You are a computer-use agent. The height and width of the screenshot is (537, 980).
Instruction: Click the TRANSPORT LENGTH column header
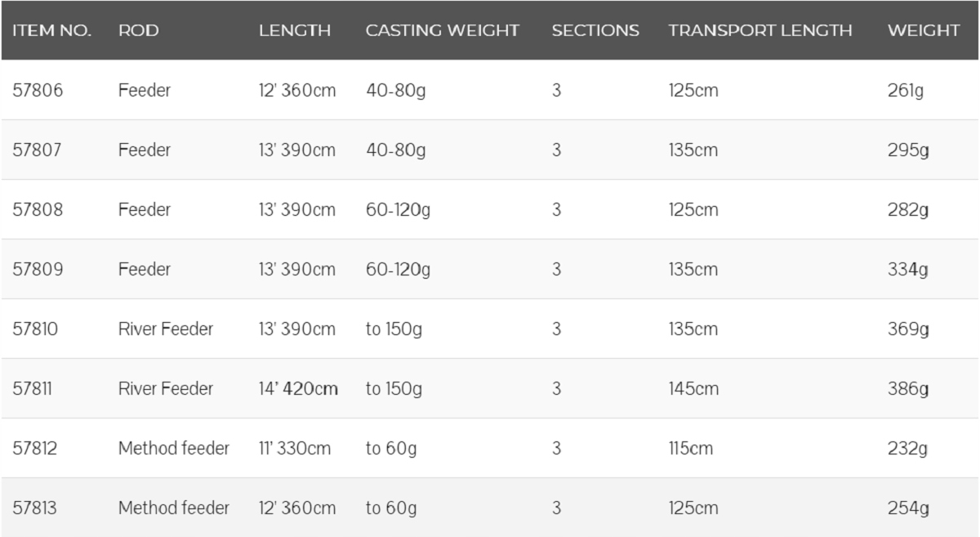coord(759,30)
